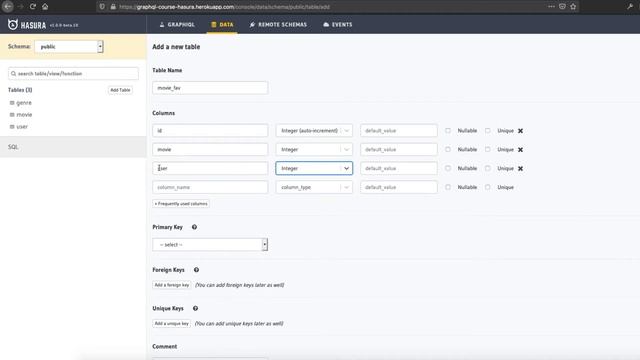Open the browser three-dots page actions
Image resolution: width=640 pixels, height=360 pixels.
[x=551, y=7]
